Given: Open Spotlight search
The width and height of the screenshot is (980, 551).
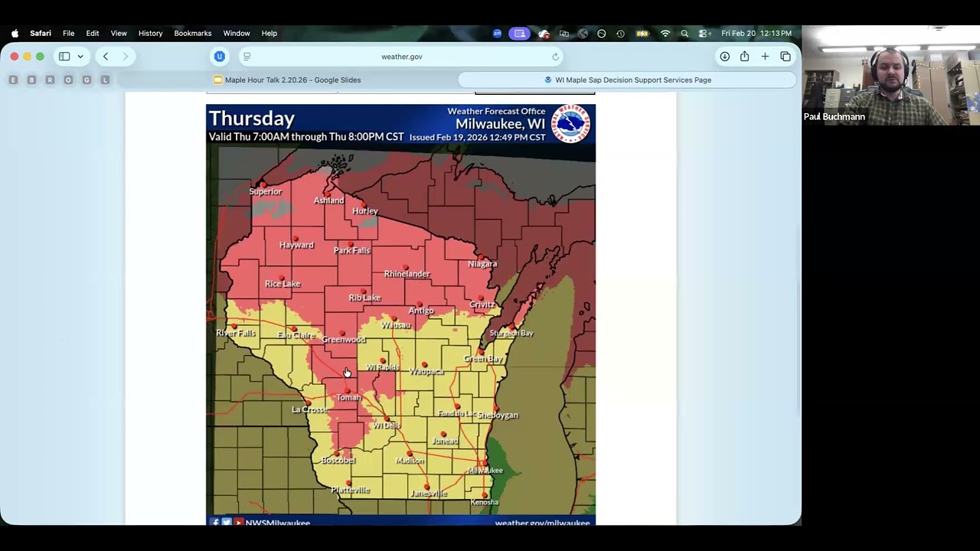Looking at the screenshot, I should click(x=684, y=33).
